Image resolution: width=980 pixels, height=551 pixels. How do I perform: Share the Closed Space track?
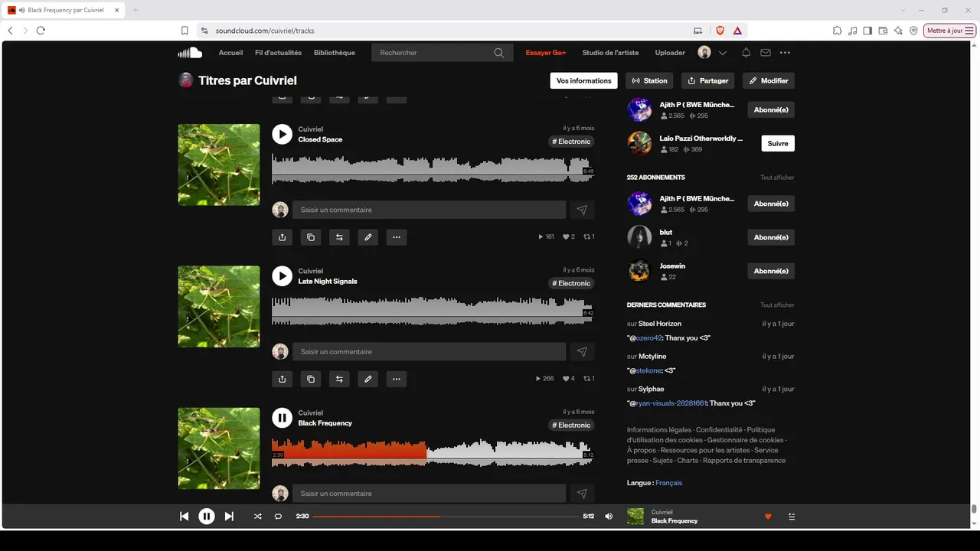click(x=283, y=237)
